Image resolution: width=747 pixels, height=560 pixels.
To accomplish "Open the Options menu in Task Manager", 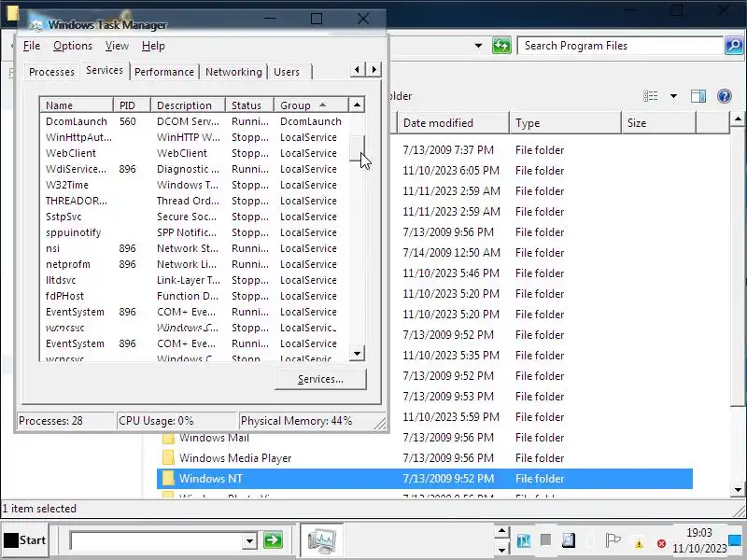I will [73, 46].
